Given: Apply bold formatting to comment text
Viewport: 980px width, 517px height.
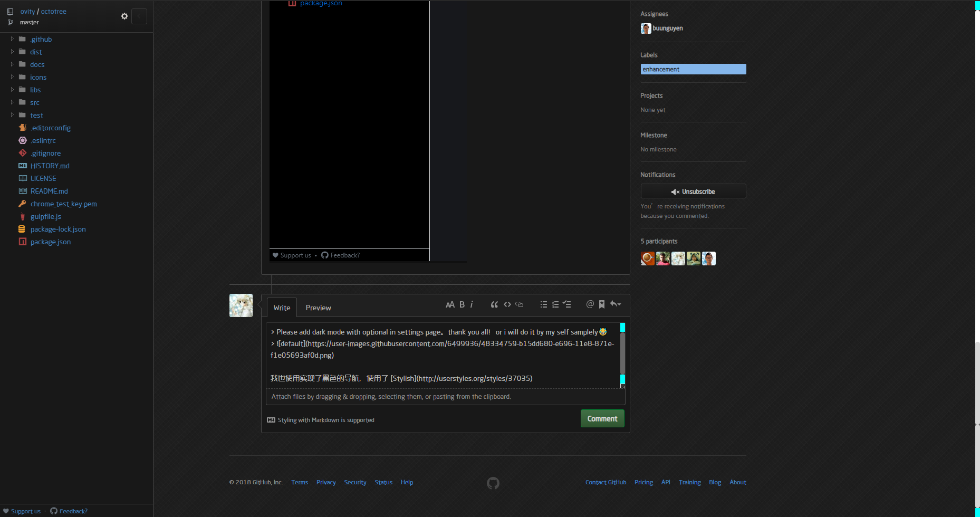Looking at the screenshot, I should click(x=462, y=304).
